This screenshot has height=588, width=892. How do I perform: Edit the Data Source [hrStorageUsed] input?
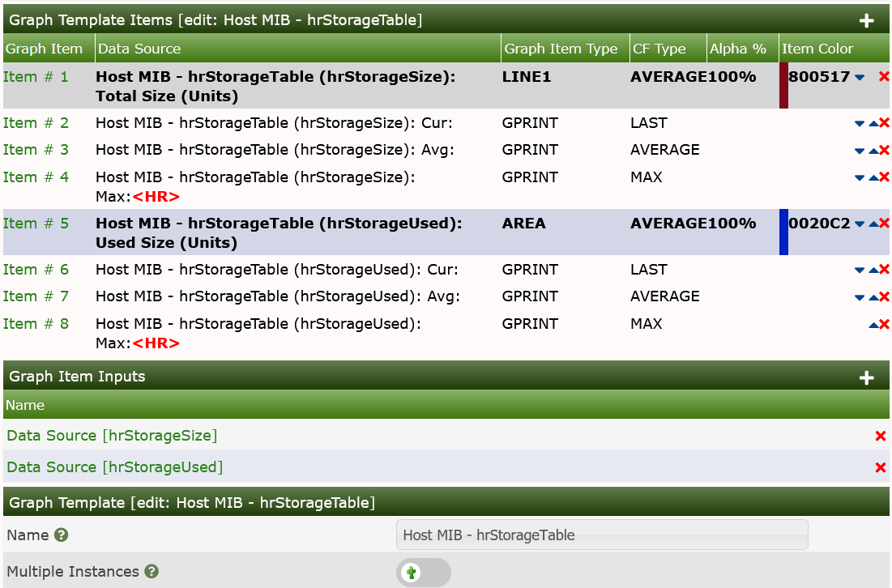pyautogui.click(x=114, y=467)
